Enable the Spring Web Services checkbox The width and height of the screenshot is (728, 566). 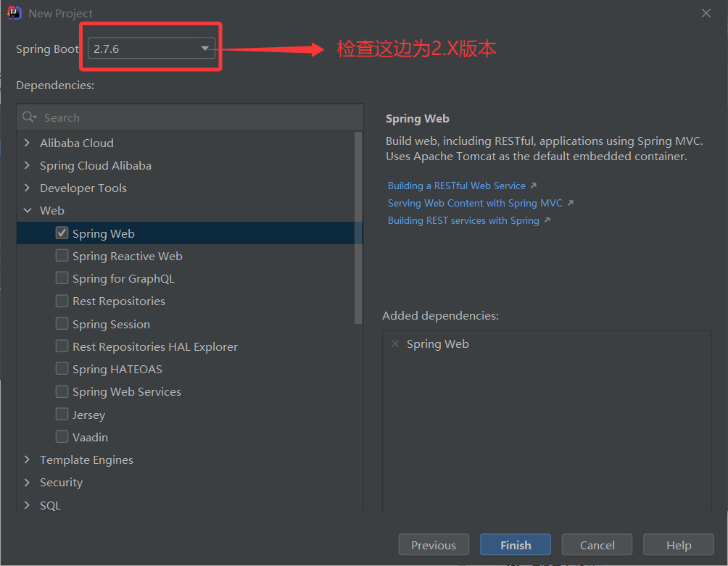coord(62,391)
